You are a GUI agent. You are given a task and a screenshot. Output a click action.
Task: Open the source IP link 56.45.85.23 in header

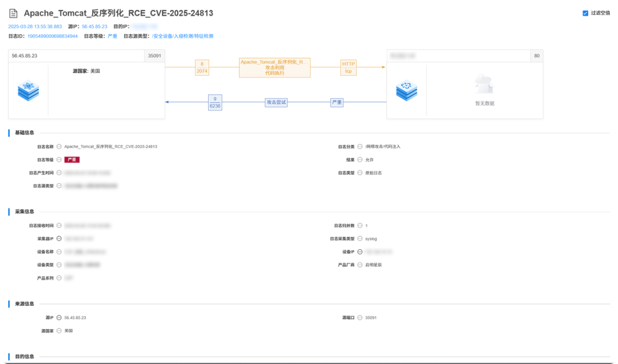click(x=94, y=26)
